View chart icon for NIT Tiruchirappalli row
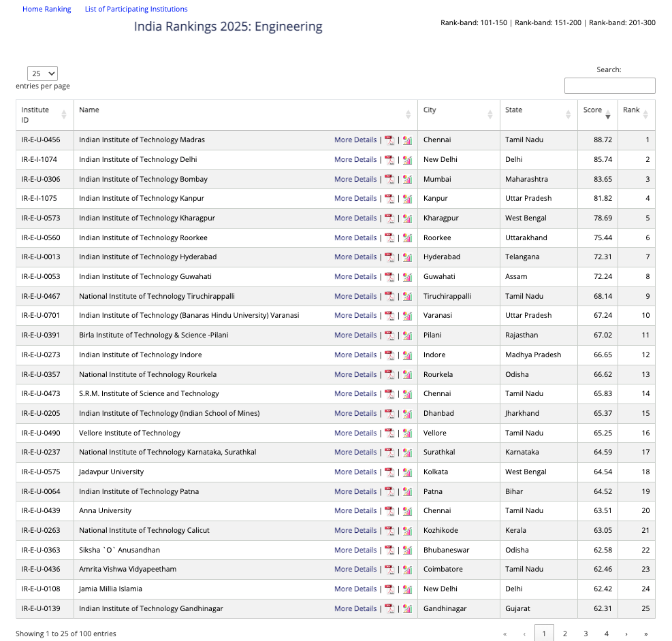This screenshot has width=672, height=641. (x=407, y=296)
